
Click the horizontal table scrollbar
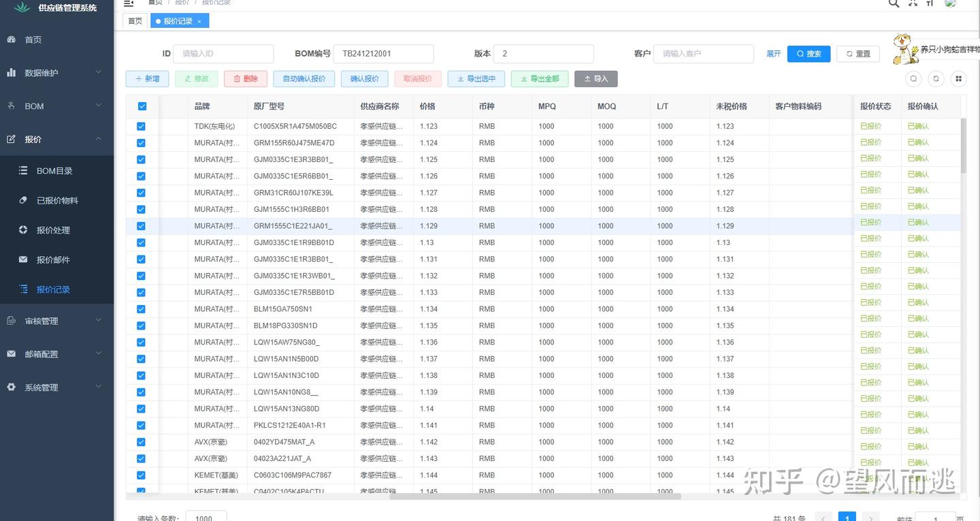535,496
